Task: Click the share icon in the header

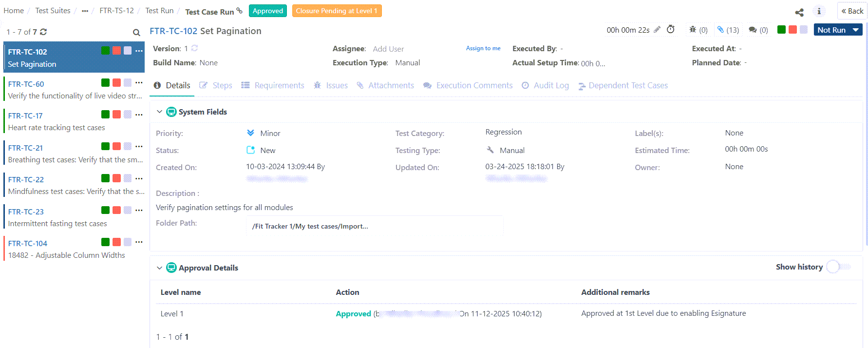Action: click(x=799, y=12)
